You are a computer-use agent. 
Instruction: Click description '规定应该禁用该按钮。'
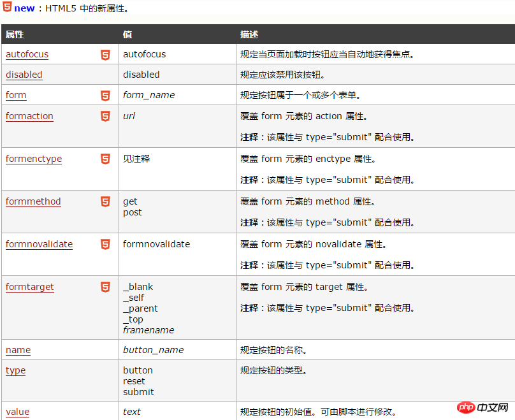click(283, 75)
